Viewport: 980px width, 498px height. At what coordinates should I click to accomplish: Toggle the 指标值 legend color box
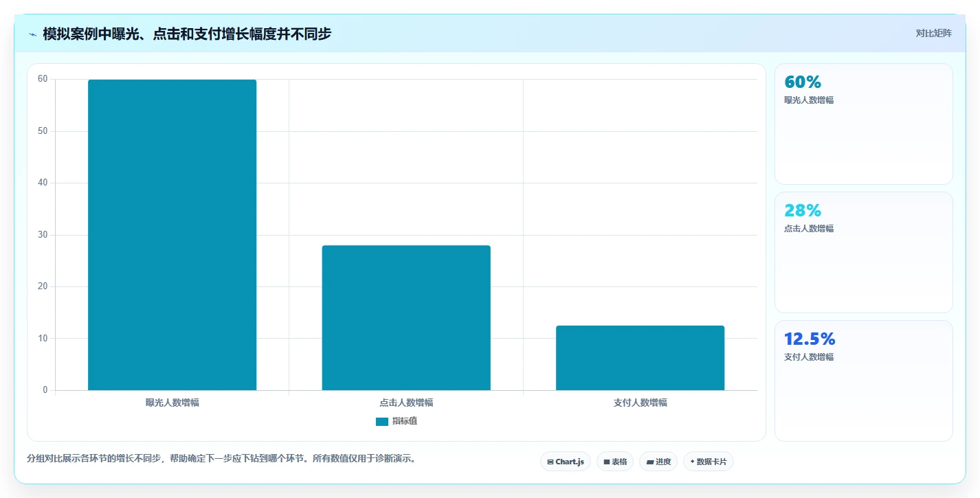pos(382,421)
